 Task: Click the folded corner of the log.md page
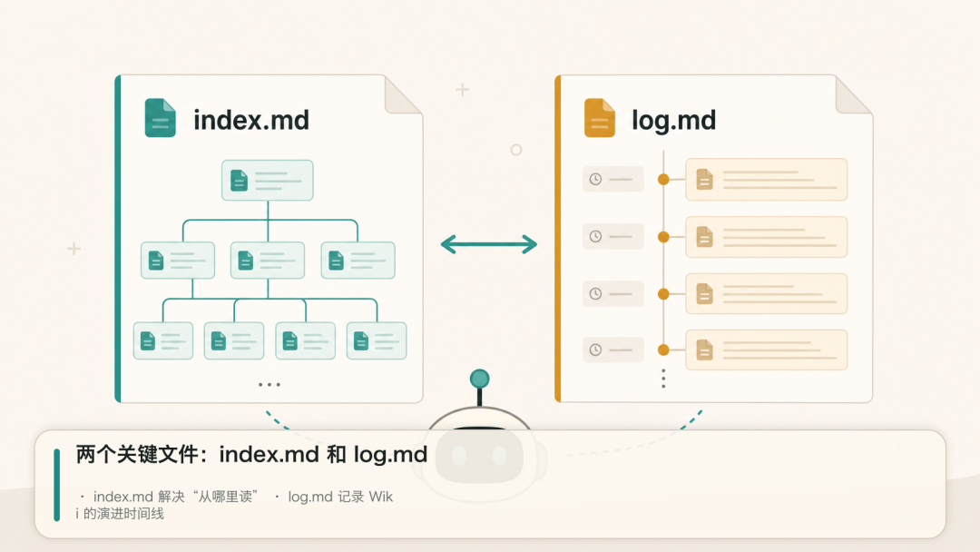[x=854, y=95]
